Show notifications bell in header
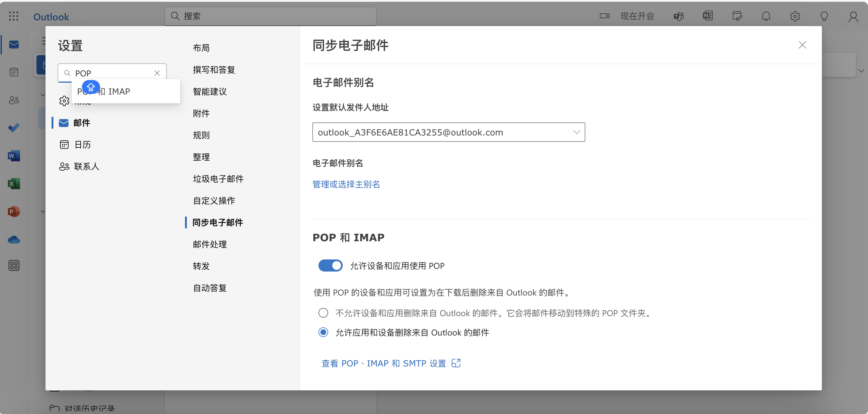 tap(766, 16)
